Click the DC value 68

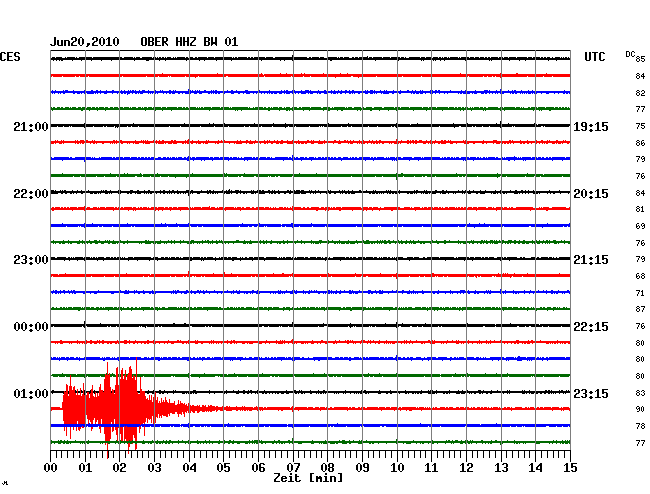tap(640, 276)
